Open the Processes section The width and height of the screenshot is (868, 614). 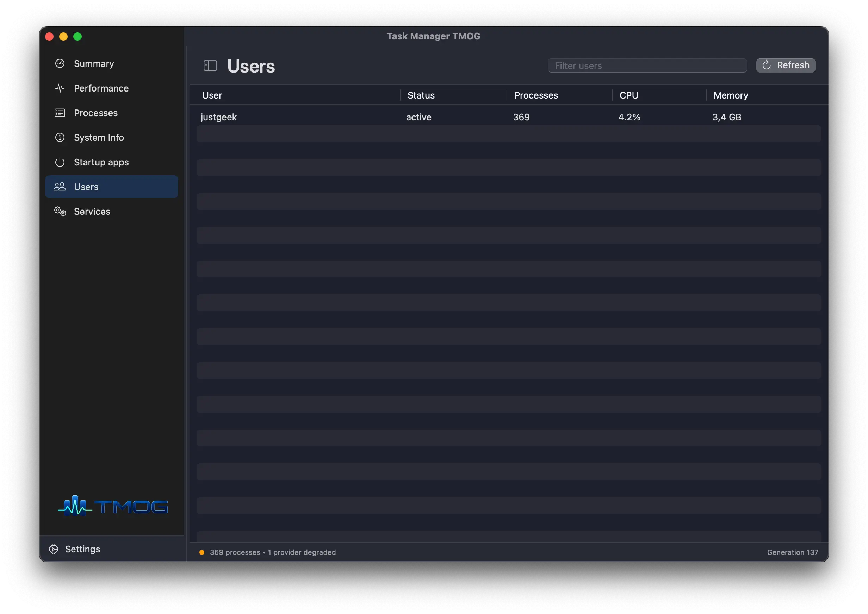coord(112,113)
